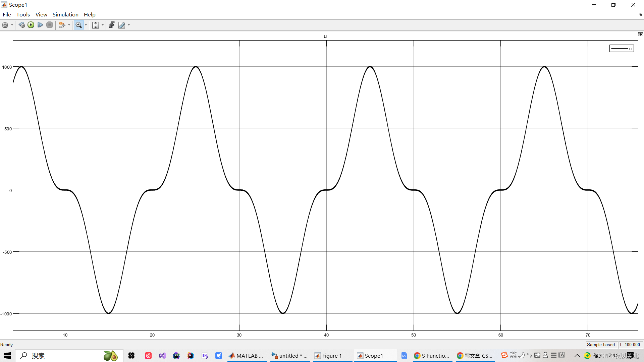Expand the Scale Axes dropdown arrow
Screen dimensions: 644x362
pyautogui.click(x=103, y=25)
